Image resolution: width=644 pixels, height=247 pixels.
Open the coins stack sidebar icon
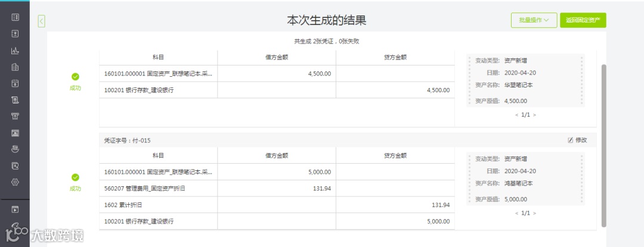(x=15, y=149)
